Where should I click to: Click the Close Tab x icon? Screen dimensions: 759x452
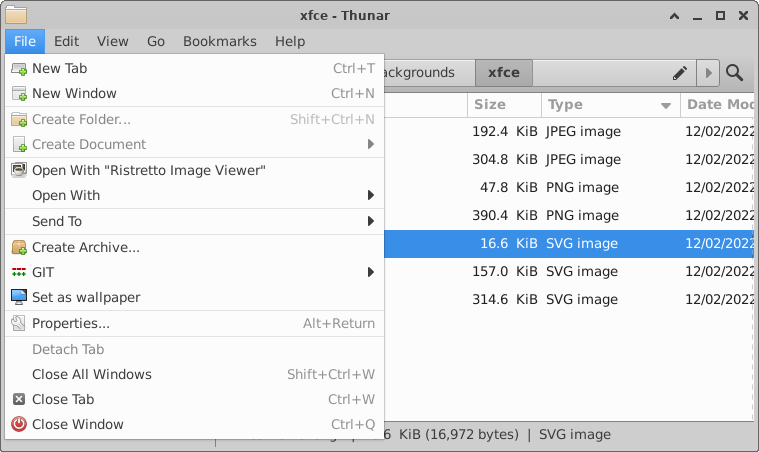[19, 399]
